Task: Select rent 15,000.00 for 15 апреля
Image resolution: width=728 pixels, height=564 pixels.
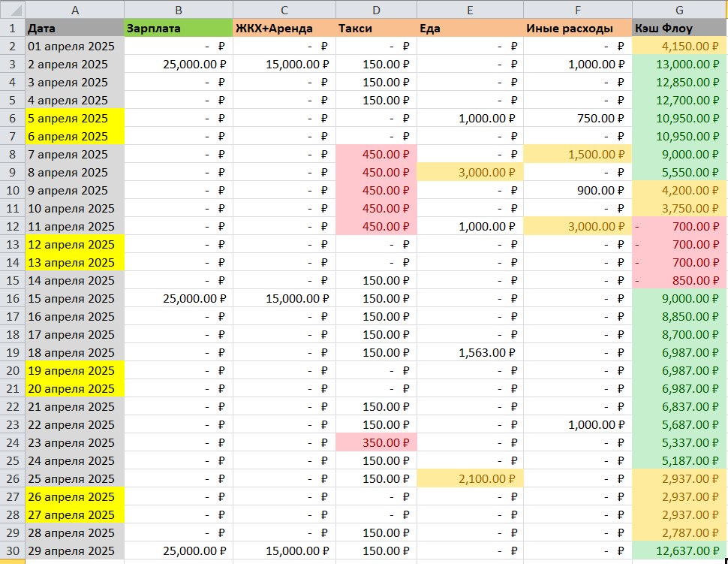Action: click(x=284, y=298)
